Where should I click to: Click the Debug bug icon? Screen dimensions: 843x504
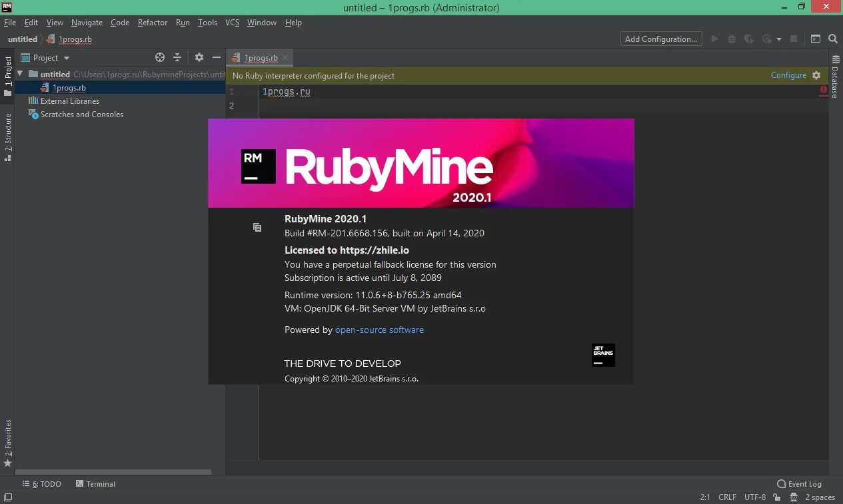point(732,39)
